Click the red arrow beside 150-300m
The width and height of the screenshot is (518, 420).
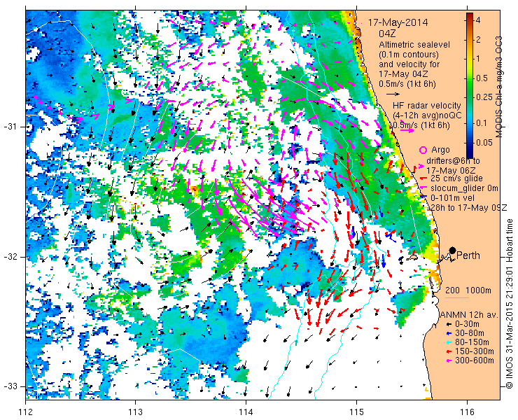[448, 351]
